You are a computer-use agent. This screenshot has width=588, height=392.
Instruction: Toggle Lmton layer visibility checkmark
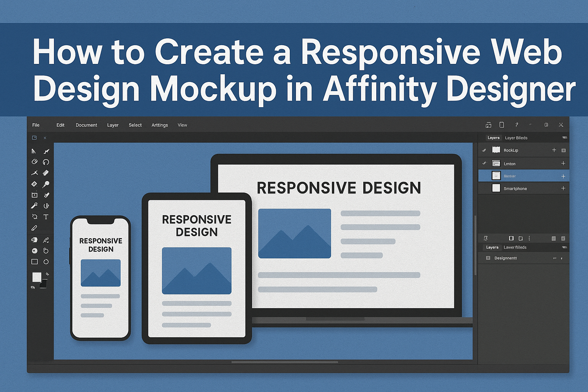point(484,163)
